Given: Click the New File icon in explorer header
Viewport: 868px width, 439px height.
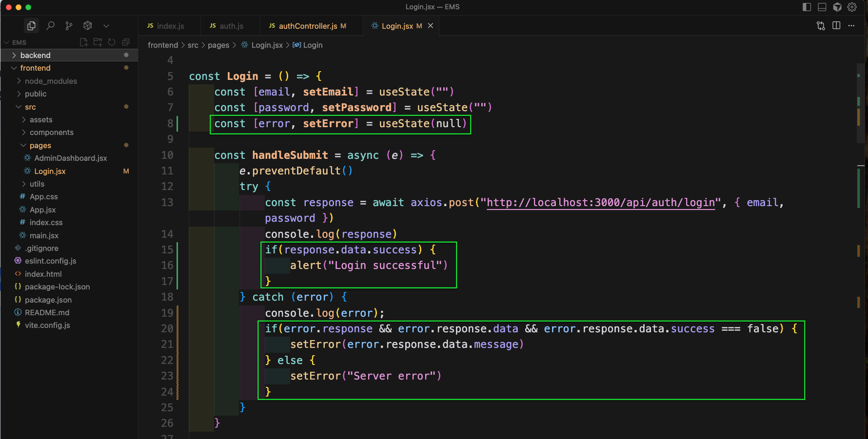Looking at the screenshot, I should 84,42.
